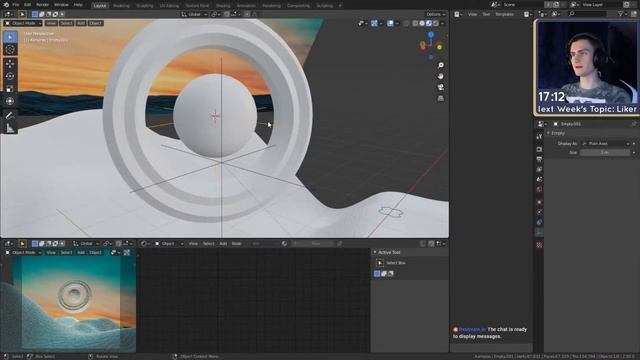Open the main viewport View menu
This screenshot has width=640, height=360.
coord(51,23)
